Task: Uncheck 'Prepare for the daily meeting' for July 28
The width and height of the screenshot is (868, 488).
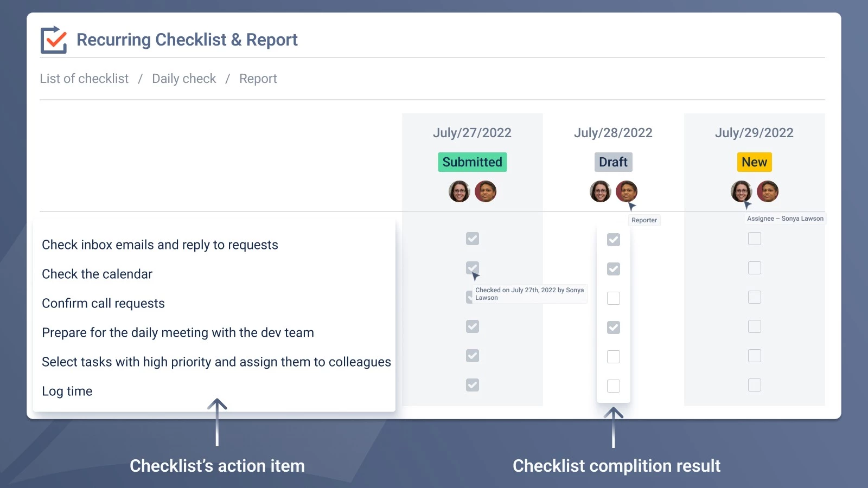Action: coord(614,327)
